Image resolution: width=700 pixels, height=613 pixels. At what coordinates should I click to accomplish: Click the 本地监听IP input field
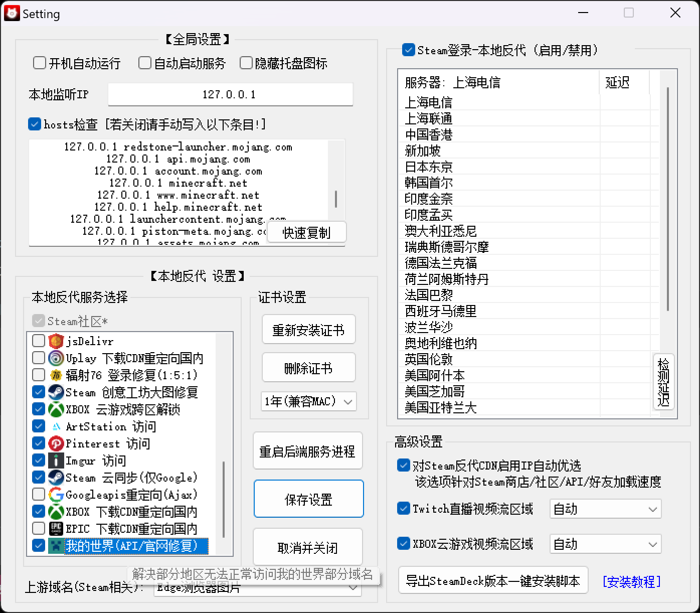(x=231, y=94)
